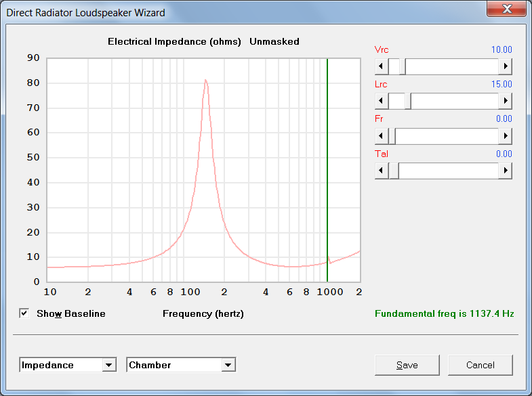The image size is (532, 396).
Task: Click the Tal value 0.00
Action: [504, 154]
